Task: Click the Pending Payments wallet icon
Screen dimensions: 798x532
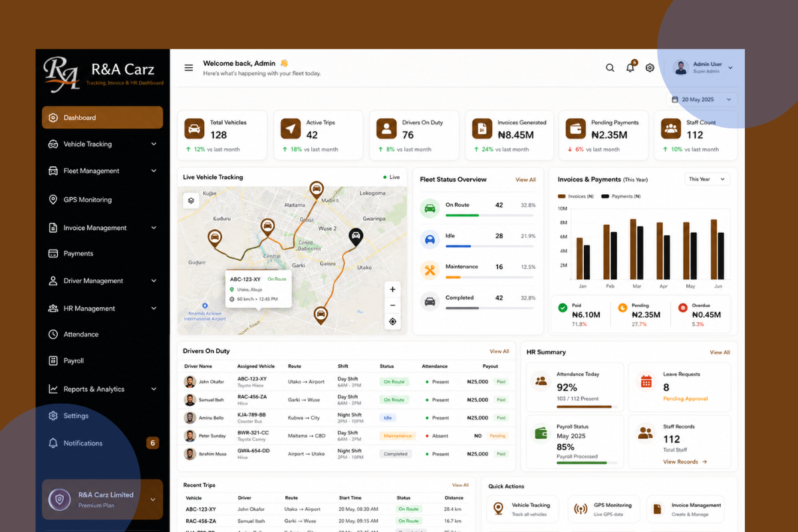Action: 576,128
